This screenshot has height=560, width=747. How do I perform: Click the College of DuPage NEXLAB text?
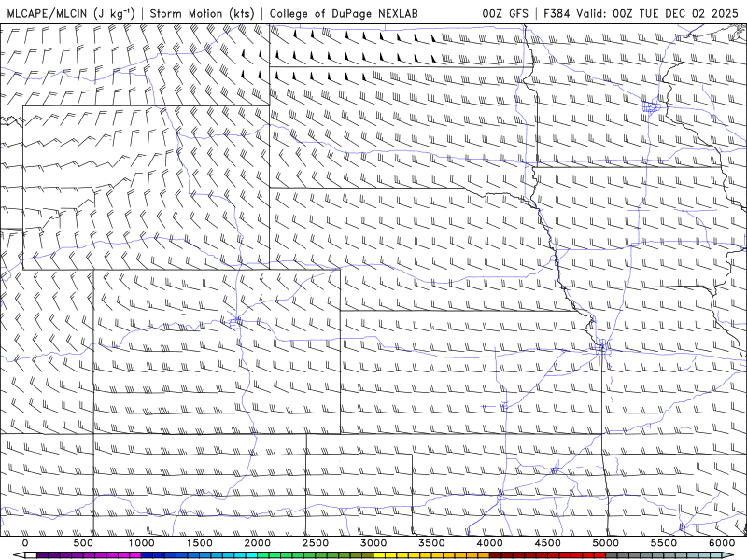point(344,13)
